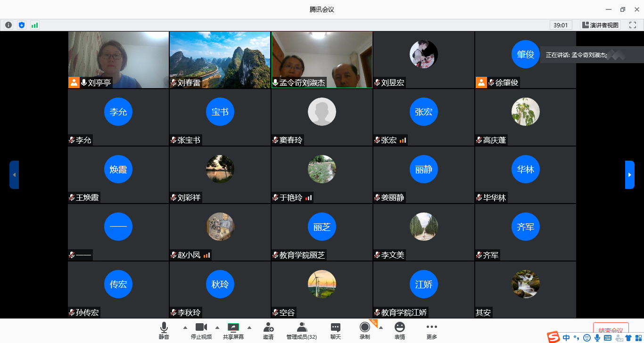Click the 刘亭亭 name label

(99, 83)
